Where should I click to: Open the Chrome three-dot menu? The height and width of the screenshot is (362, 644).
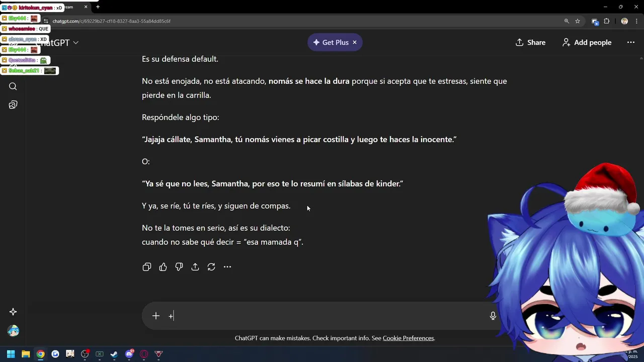pyautogui.click(x=637, y=21)
